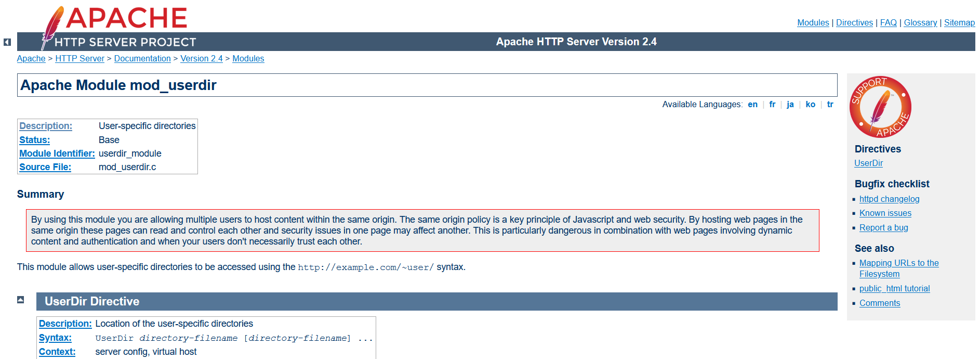The height and width of the screenshot is (359, 980).
Task: Go to Documentation breadcrumb link
Action: tap(142, 58)
